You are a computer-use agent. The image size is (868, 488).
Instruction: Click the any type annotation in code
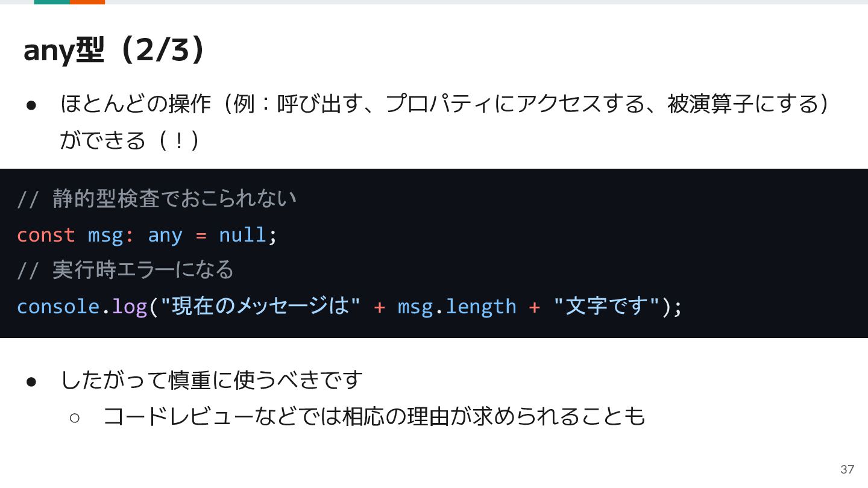(x=165, y=236)
